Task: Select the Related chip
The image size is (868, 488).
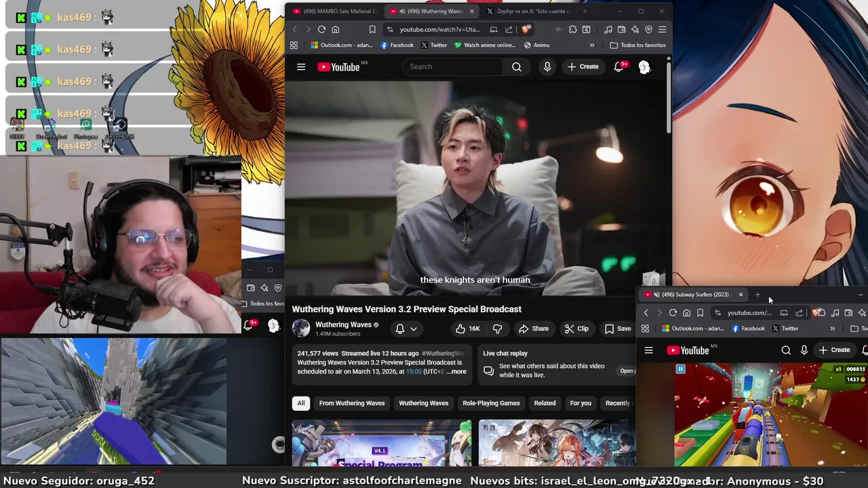Action: pyautogui.click(x=545, y=403)
